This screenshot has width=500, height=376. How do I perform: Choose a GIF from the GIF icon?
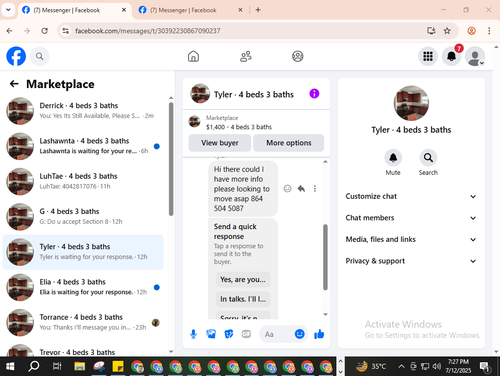point(246,334)
